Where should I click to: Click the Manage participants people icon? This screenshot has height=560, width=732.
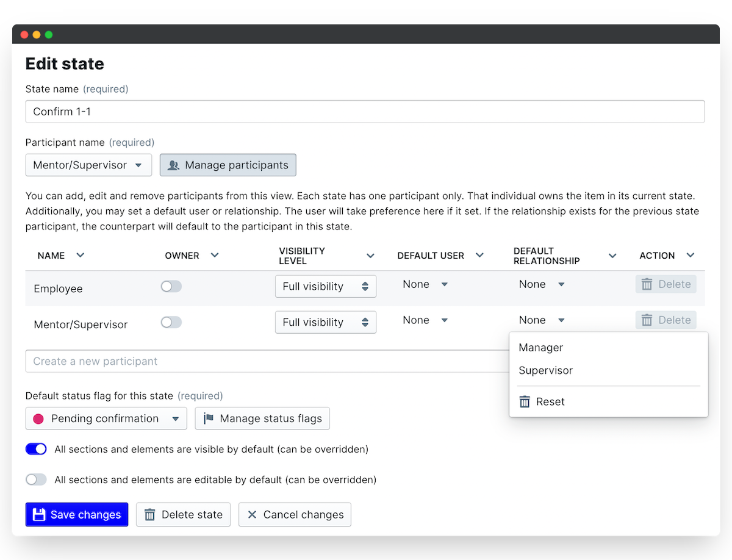click(x=173, y=165)
